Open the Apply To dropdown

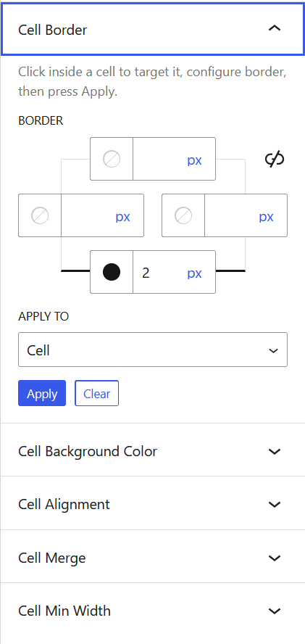[x=153, y=350]
